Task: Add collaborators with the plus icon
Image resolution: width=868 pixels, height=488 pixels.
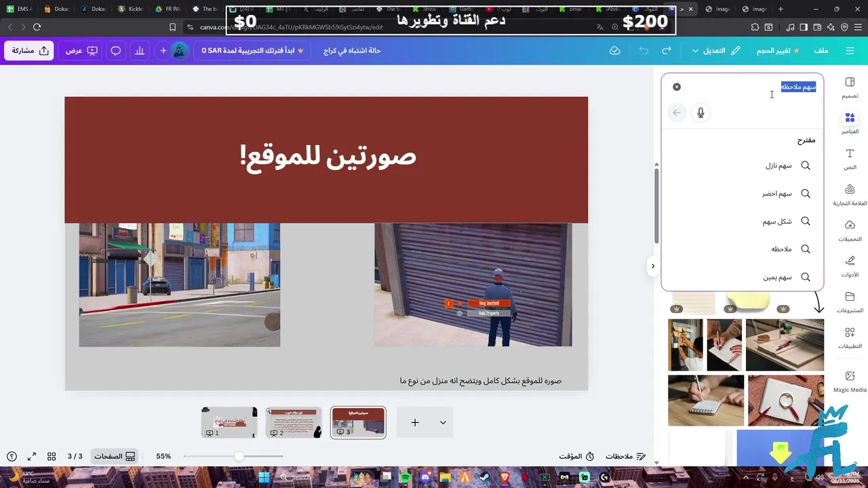Action: (163, 50)
